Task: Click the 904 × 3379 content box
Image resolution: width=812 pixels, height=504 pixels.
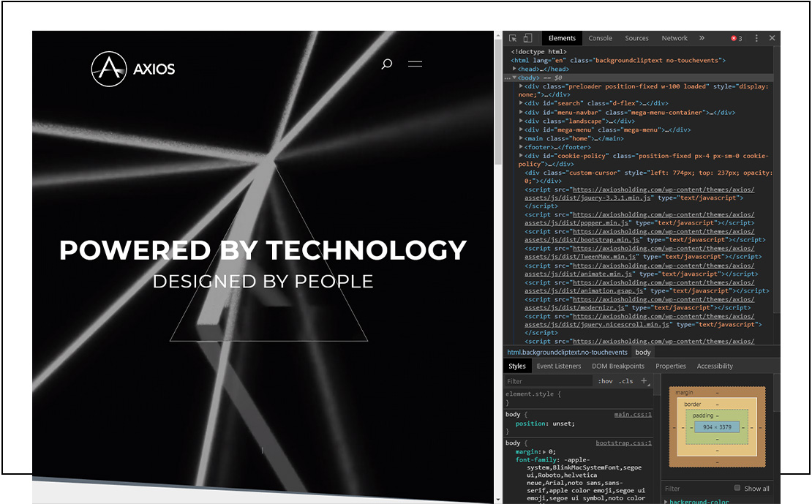Action: pyautogui.click(x=717, y=427)
